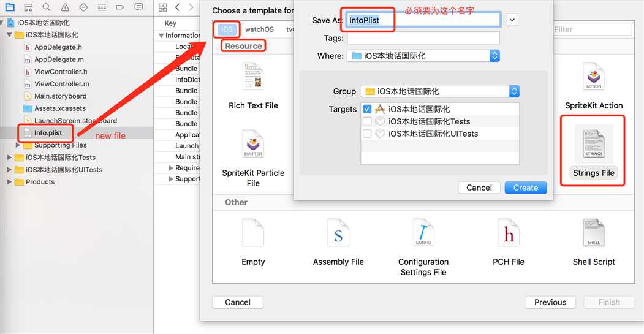Click into the Save As name field
The width and height of the screenshot is (644, 334).
pyautogui.click(x=423, y=20)
